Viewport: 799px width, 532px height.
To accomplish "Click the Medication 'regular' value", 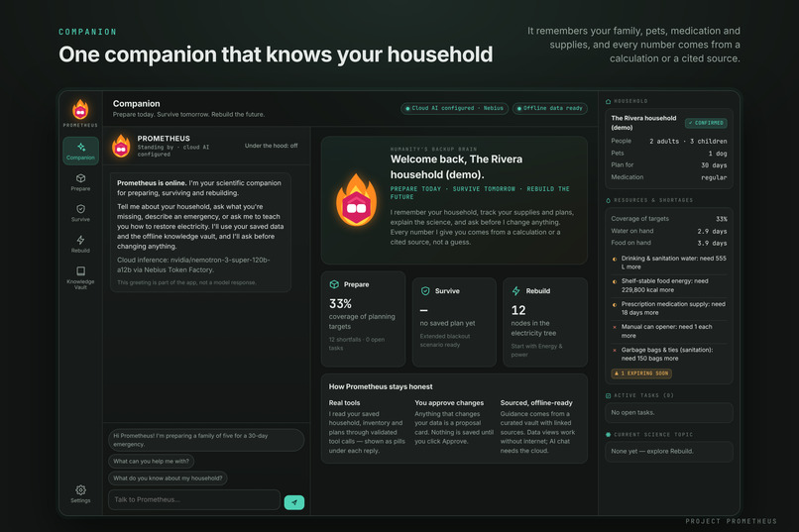I will [714, 177].
